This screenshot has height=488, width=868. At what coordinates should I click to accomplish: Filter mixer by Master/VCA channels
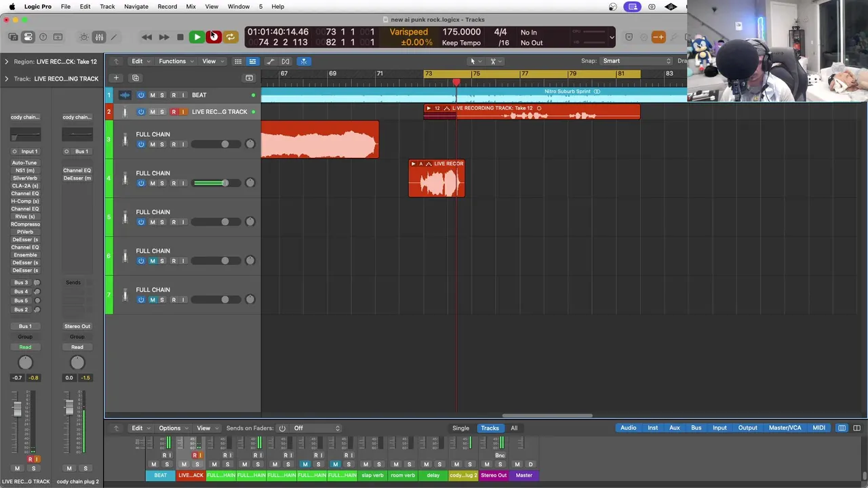tap(785, 428)
